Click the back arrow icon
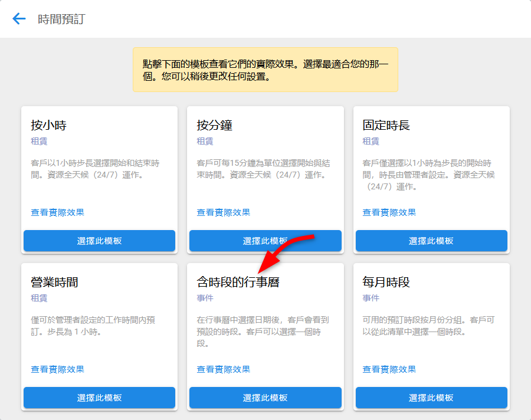The image size is (531, 420). pyautogui.click(x=19, y=19)
